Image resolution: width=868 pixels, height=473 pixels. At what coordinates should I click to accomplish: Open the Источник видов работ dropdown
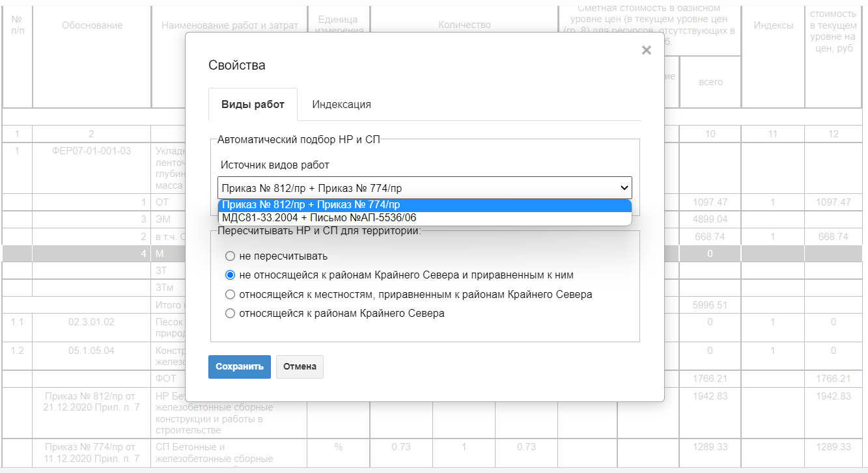(x=425, y=189)
